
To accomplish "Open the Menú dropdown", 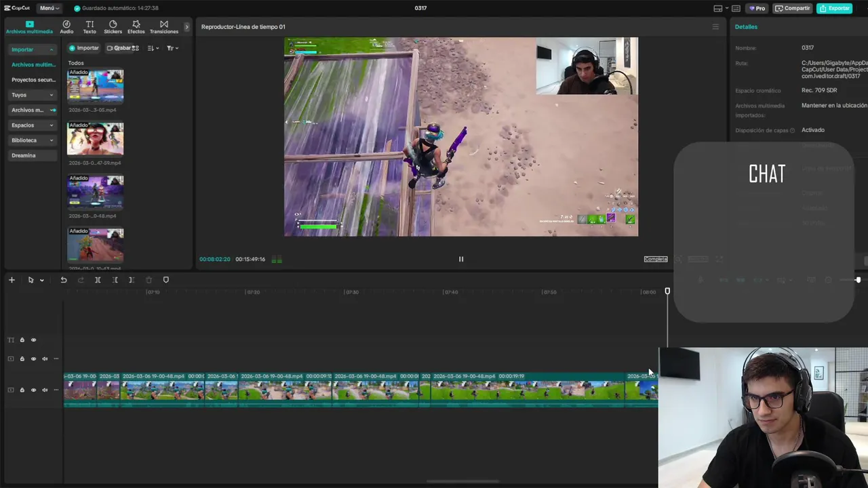I will (49, 8).
